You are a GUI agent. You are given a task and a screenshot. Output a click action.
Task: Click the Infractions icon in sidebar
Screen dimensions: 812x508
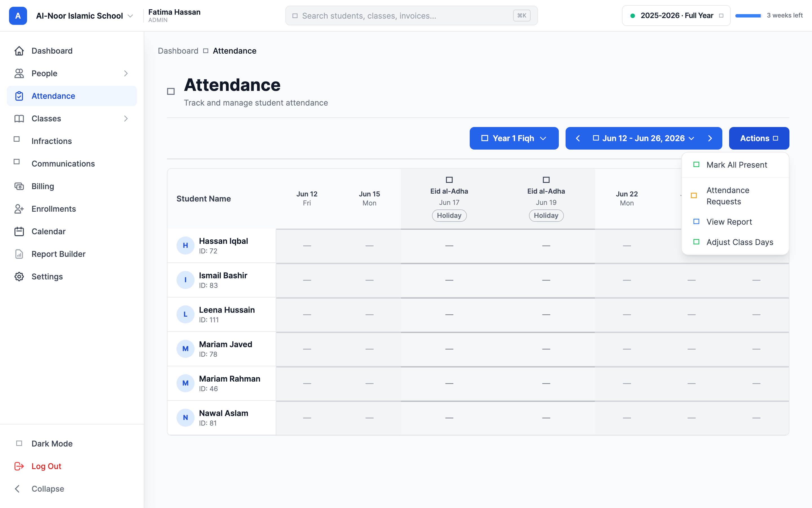[x=17, y=139]
